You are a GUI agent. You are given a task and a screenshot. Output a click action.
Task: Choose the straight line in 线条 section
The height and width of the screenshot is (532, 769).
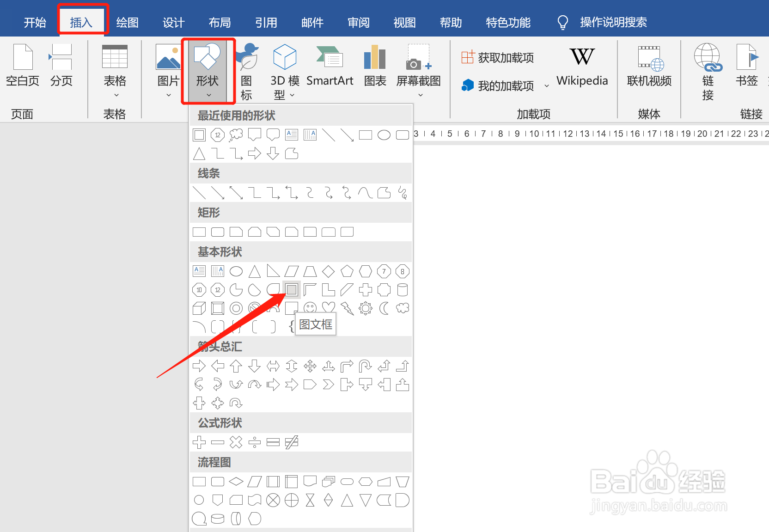(199, 193)
